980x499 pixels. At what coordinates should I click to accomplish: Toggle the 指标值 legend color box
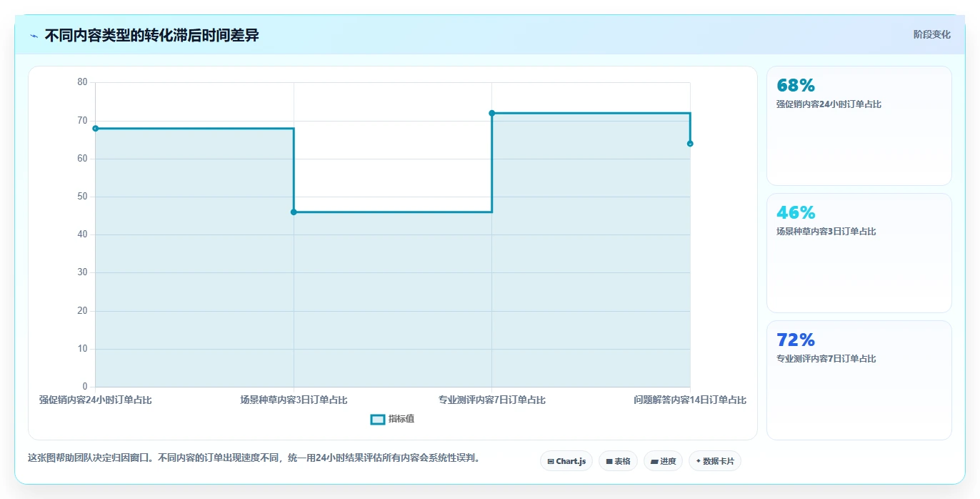tap(378, 419)
